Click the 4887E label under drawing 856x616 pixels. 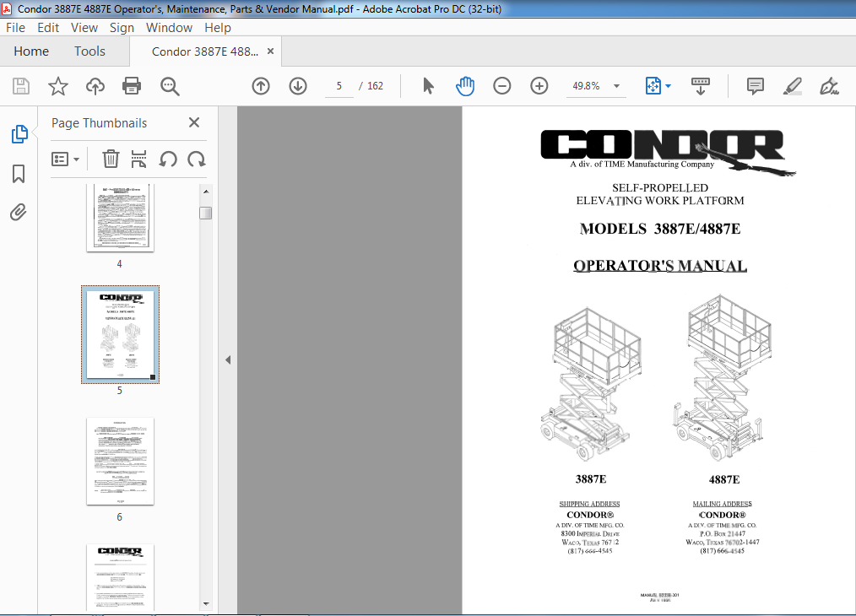pyautogui.click(x=724, y=479)
